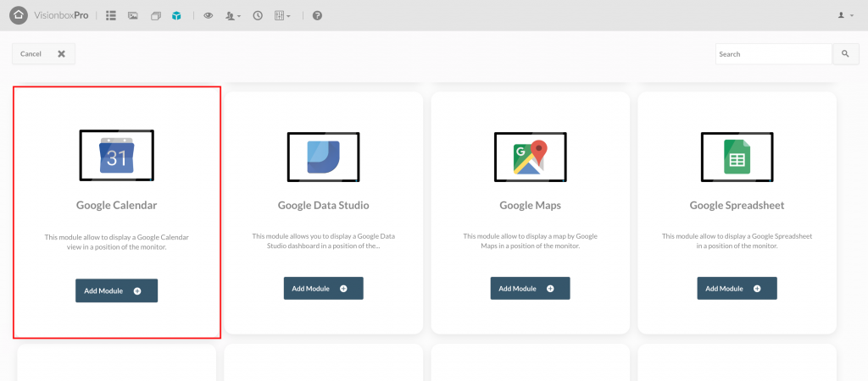
Task: Add the Google Maps module
Action: tap(530, 289)
